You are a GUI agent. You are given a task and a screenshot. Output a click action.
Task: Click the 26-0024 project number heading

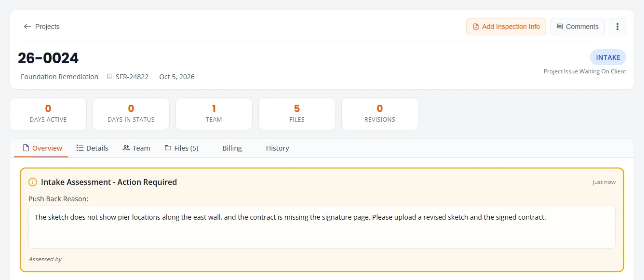coord(48,58)
